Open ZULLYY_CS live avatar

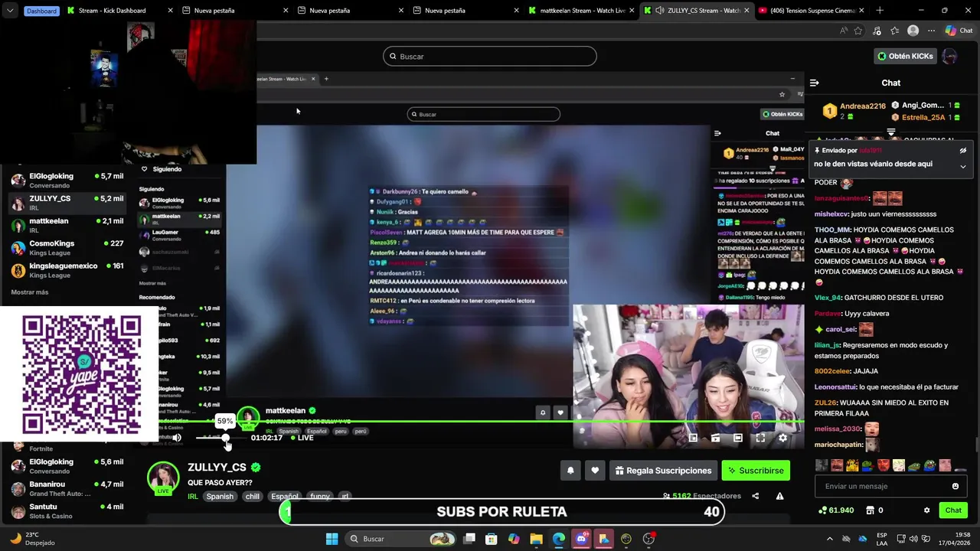coord(163,478)
